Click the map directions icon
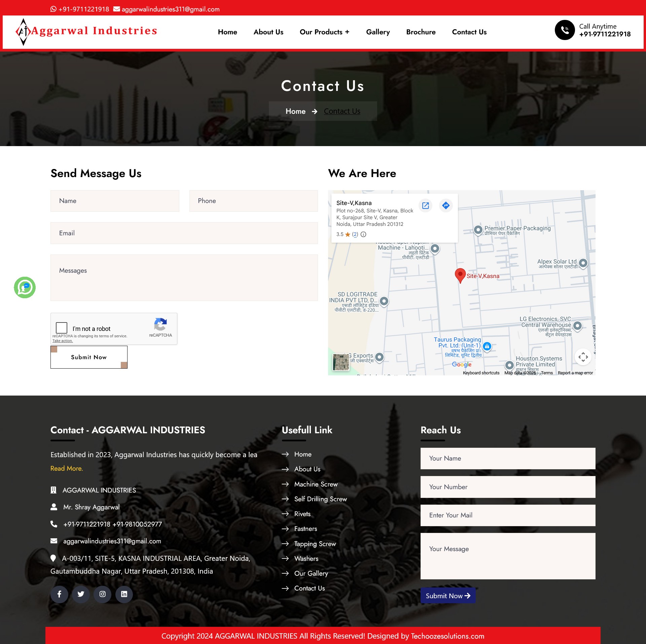Image resolution: width=646 pixels, height=644 pixels. pos(446,205)
